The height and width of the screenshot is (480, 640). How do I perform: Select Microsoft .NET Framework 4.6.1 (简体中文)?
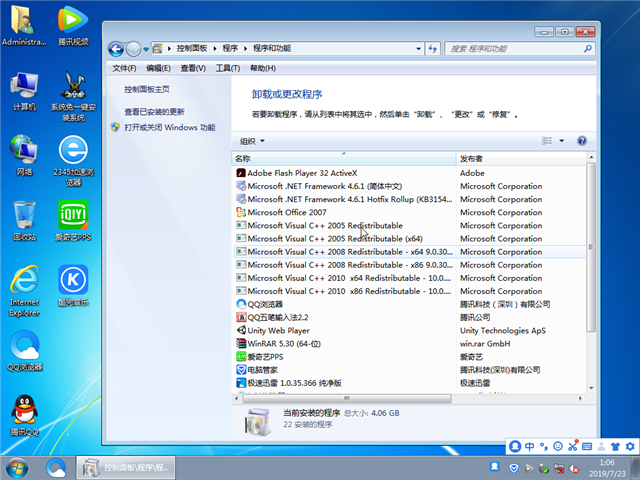[x=409, y=186]
